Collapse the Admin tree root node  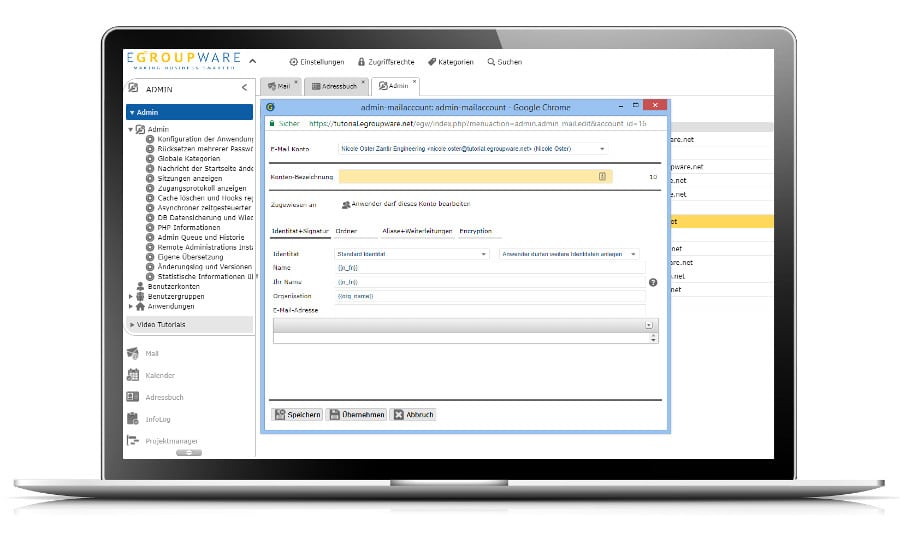click(x=131, y=130)
